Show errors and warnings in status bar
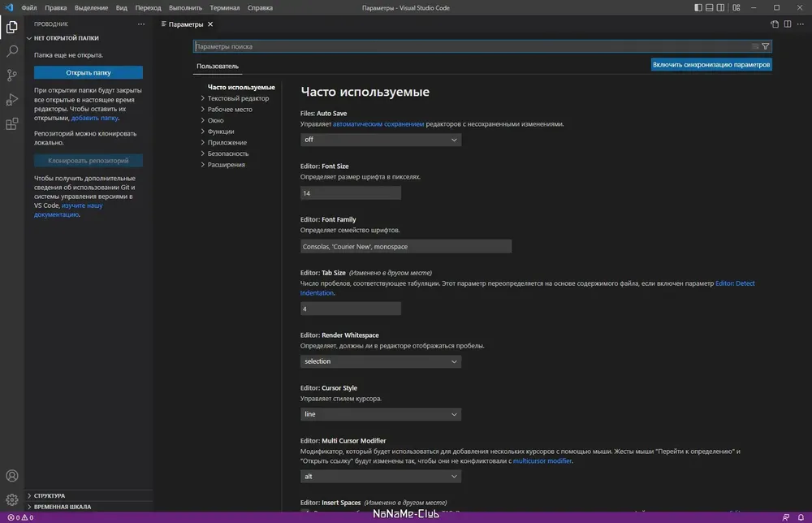This screenshot has height=523, width=812. [20, 517]
